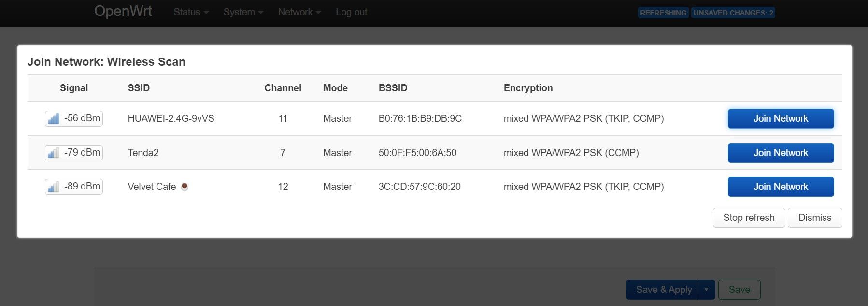Click the coffee emoji beside Velvet Cafe
This screenshot has width=868, height=306.
pyautogui.click(x=184, y=186)
